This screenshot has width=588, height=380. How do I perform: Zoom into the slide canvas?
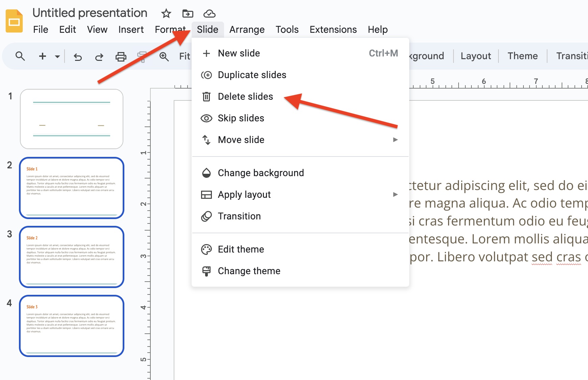pyautogui.click(x=164, y=57)
